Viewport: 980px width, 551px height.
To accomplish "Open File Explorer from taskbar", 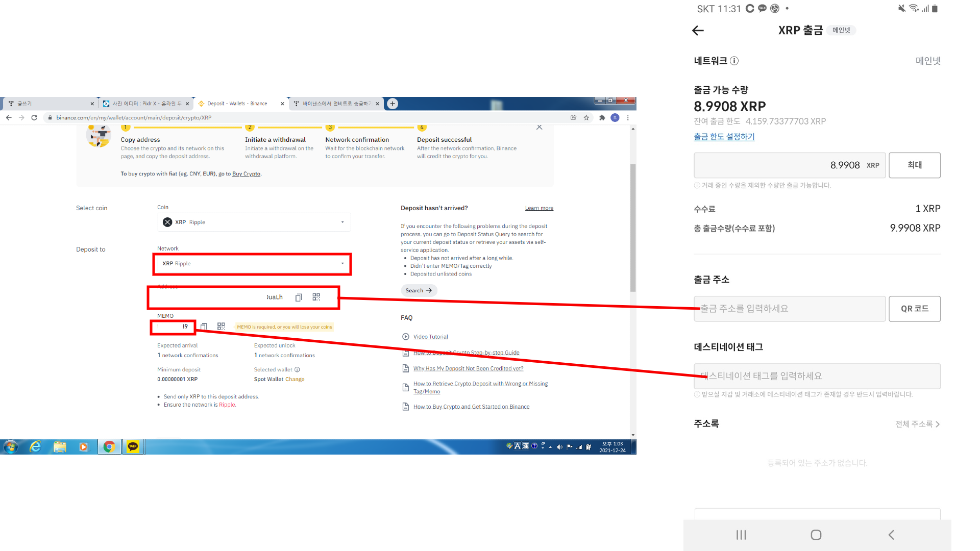I will tap(60, 447).
